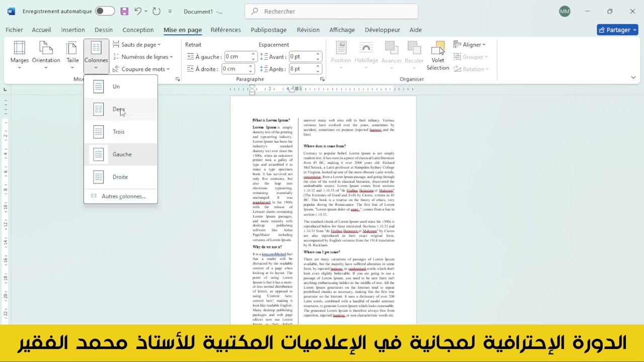Open Autres colonnes... dialog
This screenshot has height=362, width=644.
121,196
